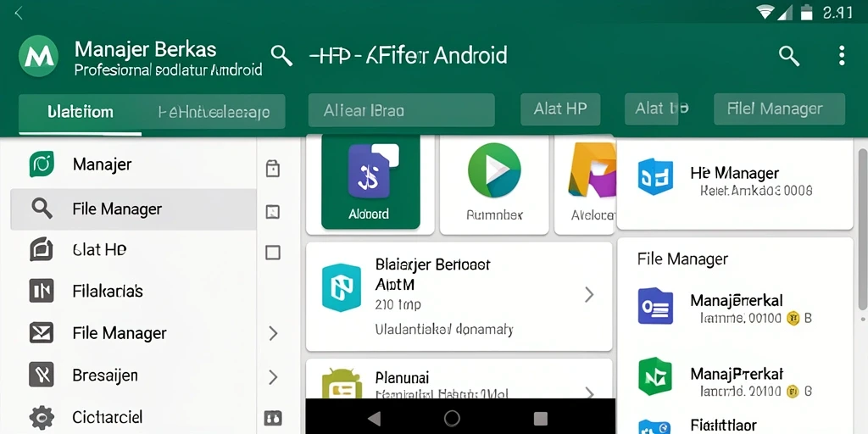Open the Aldoord app tile
Screen dimensions: 868x434
click(370, 182)
